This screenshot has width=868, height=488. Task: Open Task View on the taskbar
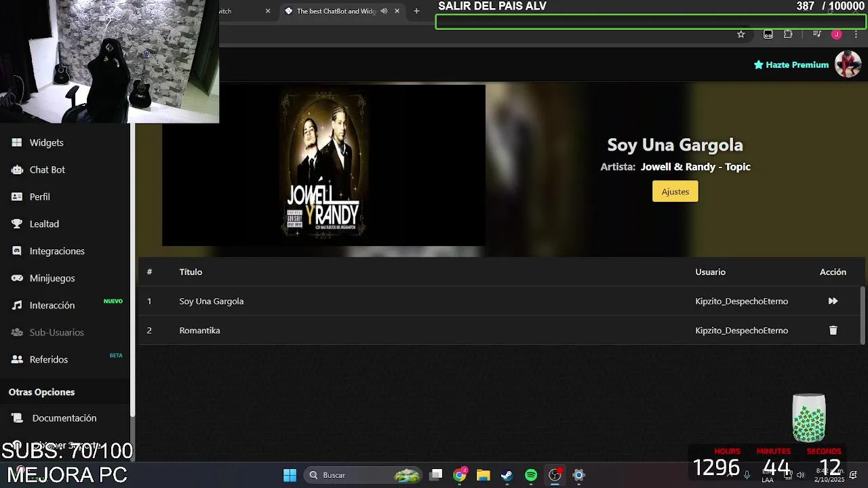click(x=437, y=475)
